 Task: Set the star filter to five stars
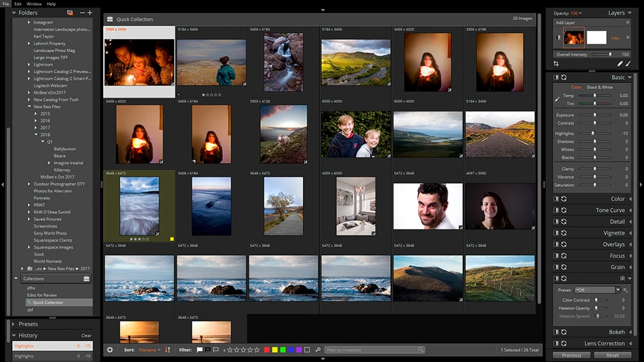[257, 350]
